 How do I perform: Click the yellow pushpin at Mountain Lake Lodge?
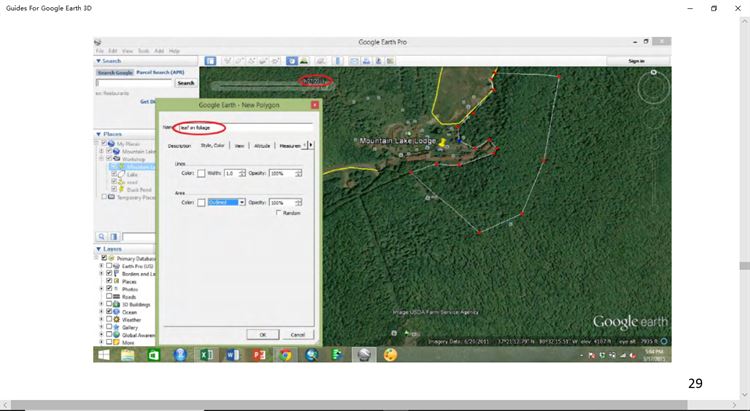pyautogui.click(x=442, y=143)
